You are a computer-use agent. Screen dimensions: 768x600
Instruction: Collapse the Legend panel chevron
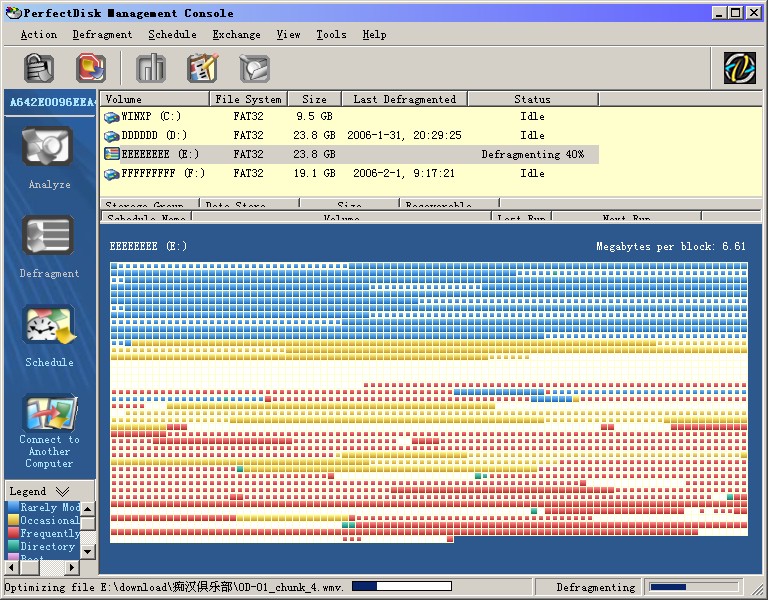click(62, 491)
